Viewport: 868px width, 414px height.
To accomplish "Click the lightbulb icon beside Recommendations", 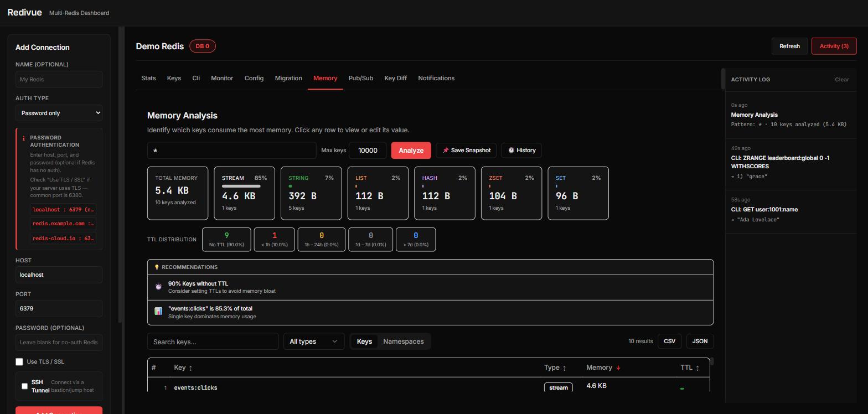I will coord(157,267).
